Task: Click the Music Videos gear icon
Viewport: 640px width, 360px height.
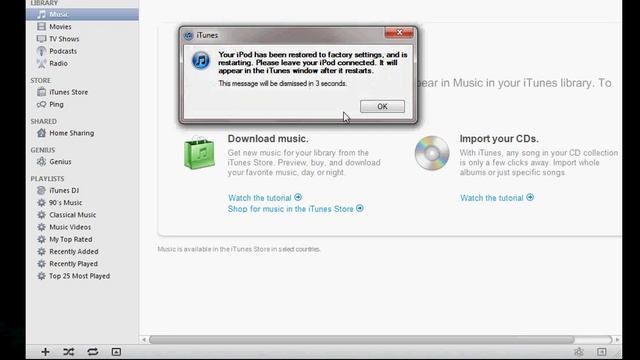Action: click(41, 227)
